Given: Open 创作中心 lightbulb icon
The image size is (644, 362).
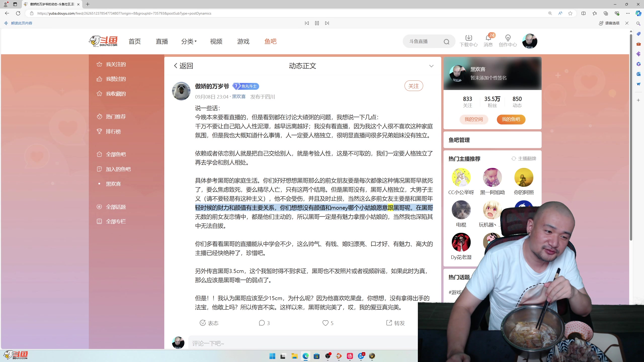Looking at the screenshot, I should pyautogui.click(x=508, y=41).
